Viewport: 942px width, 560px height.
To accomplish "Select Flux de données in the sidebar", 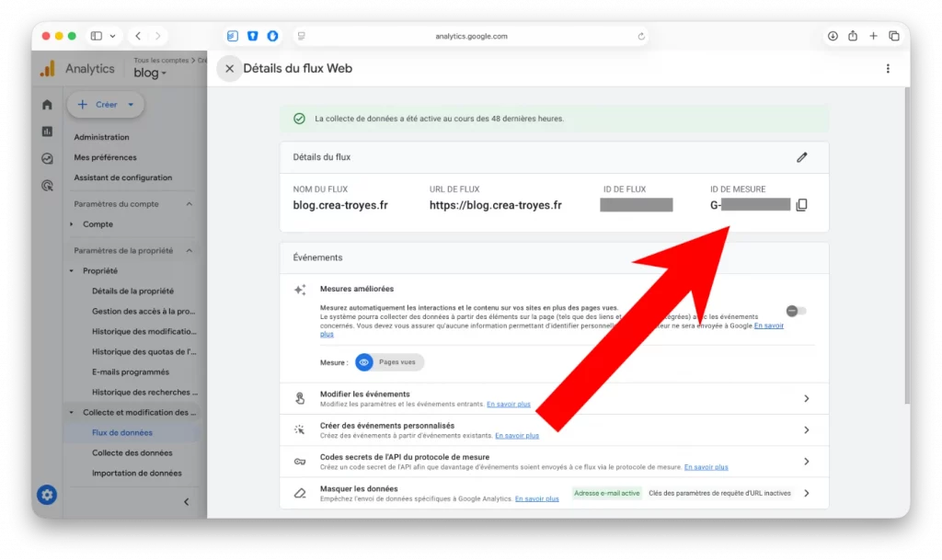I will pos(122,432).
